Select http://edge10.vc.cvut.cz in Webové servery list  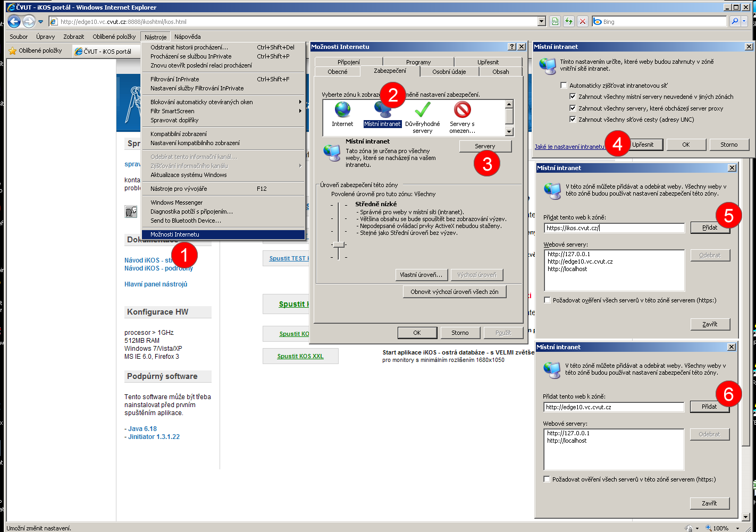(580, 261)
